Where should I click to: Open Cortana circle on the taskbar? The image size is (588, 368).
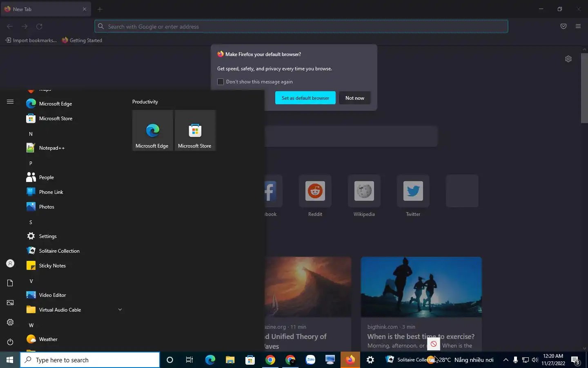click(x=170, y=360)
